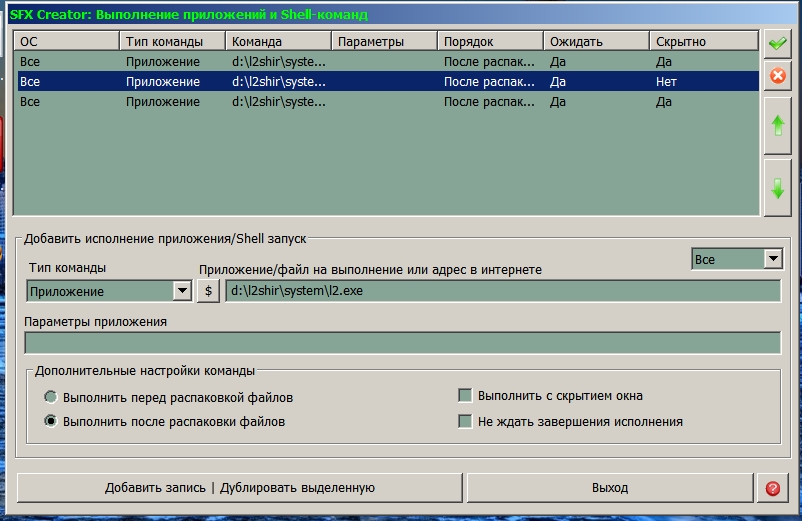Move selected entry down with green arrow
Screen dimensions: 802x521
pos(777,188)
